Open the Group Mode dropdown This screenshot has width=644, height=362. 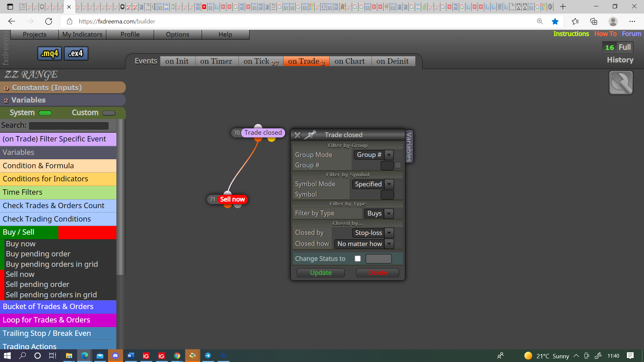(373, 155)
